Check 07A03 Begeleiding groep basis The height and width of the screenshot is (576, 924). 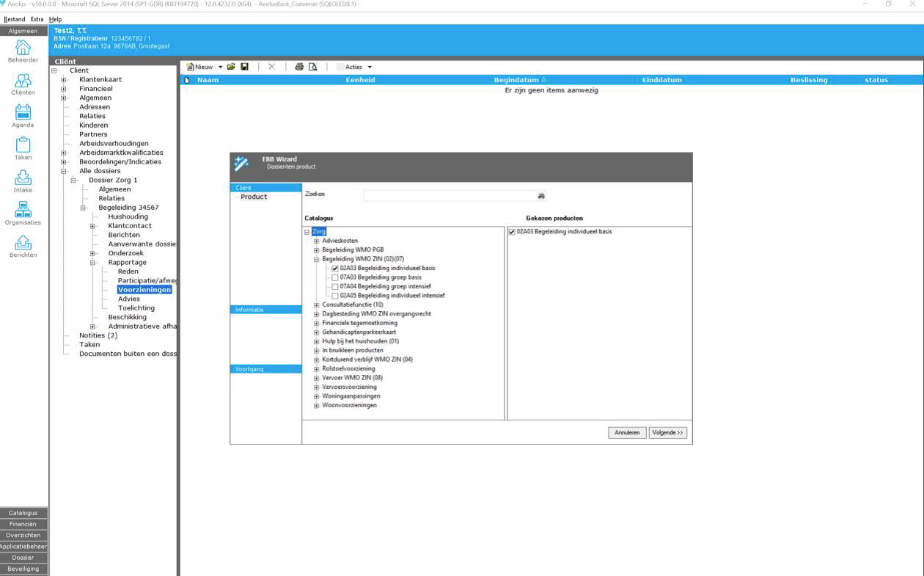pos(335,278)
